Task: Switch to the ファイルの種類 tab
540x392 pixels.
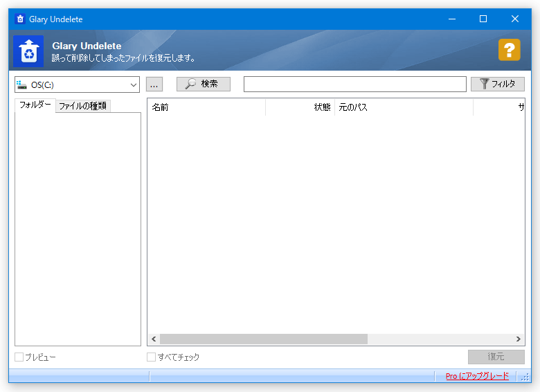Action: coord(82,106)
